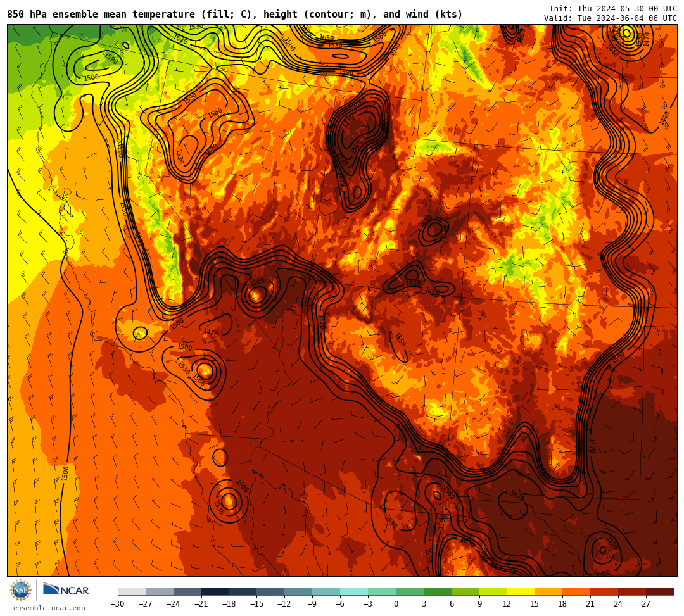Image resolution: width=684 pixels, height=616 pixels.
Task: Click the NSF logo emblem
Action: pyautogui.click(x=20, y=590)
